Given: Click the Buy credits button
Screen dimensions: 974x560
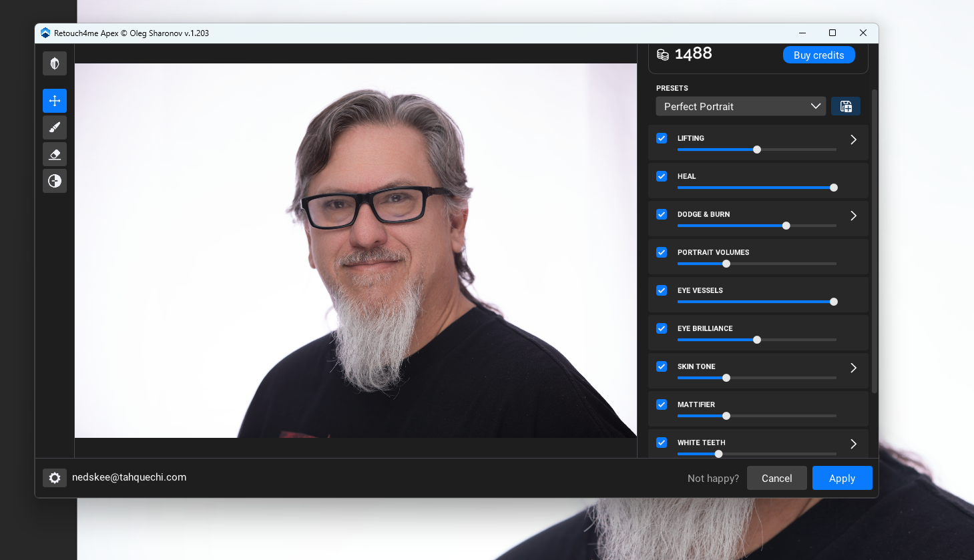Looking at the screenshot, I should [819, 55].
